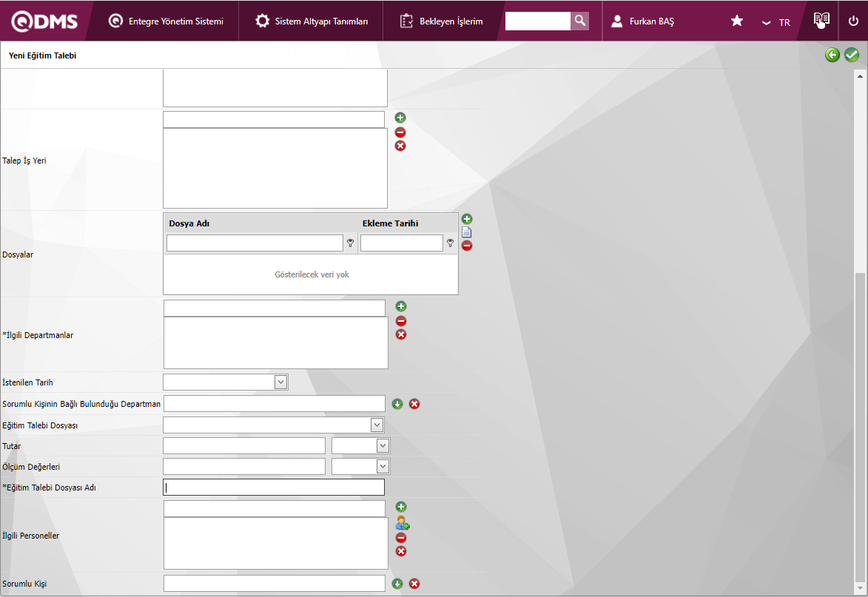The height and width of the screenshot is (597, 868).
Task: Click Ekleme Tarihi filter input
Action: point(401,243)
